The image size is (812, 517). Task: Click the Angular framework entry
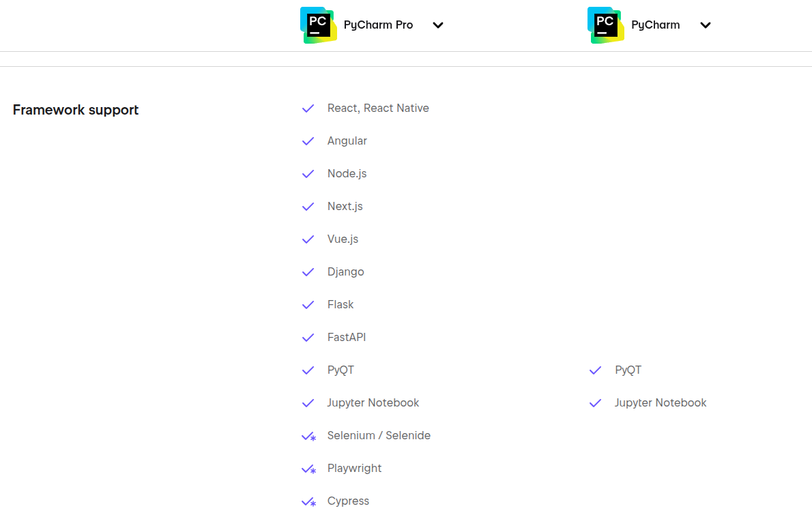point(347,141)
